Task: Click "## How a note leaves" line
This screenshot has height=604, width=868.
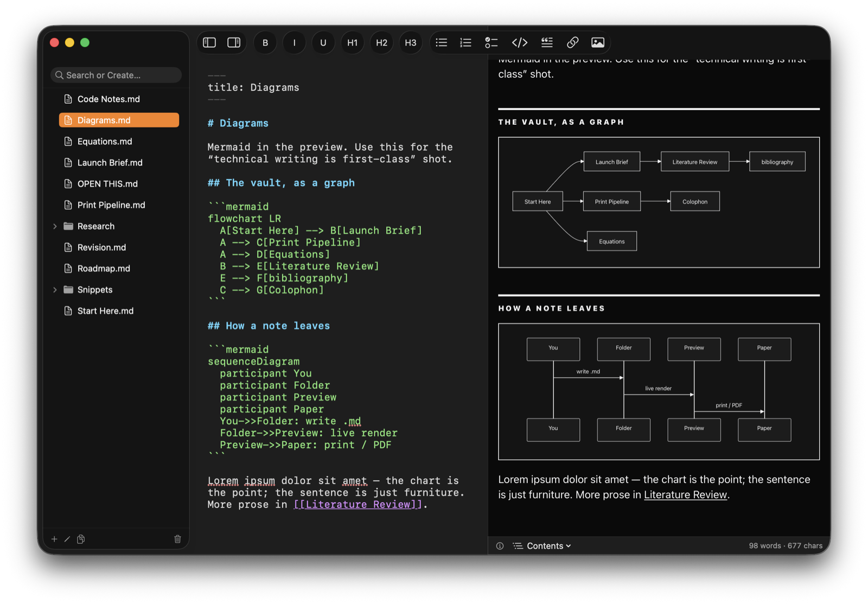Action: coord(269,326)
